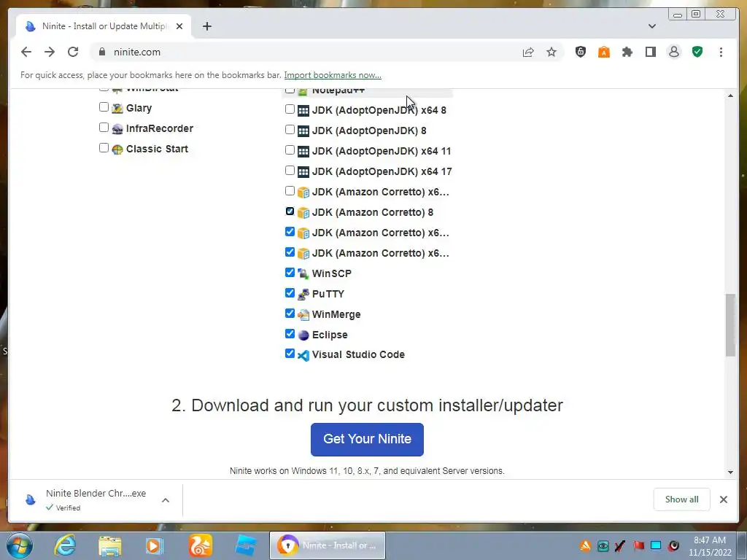Check JDK (AdoptOpenJDK) x64 11 checkbox
Screen dimensions: 747x560
pyautogui.click(x=290, y=150)
